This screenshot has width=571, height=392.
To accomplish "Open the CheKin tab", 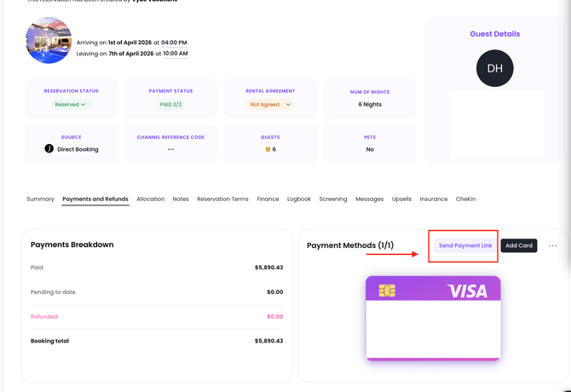I will pos(465,199).
